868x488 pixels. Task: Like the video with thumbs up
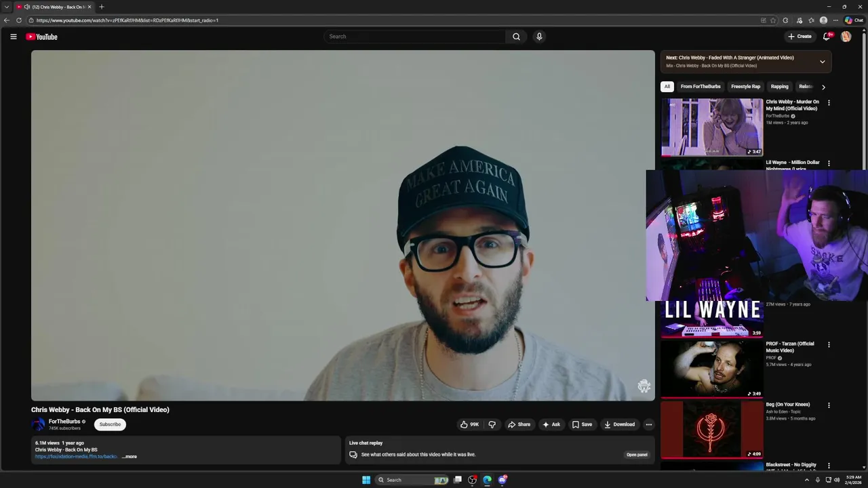pos(469,424)
